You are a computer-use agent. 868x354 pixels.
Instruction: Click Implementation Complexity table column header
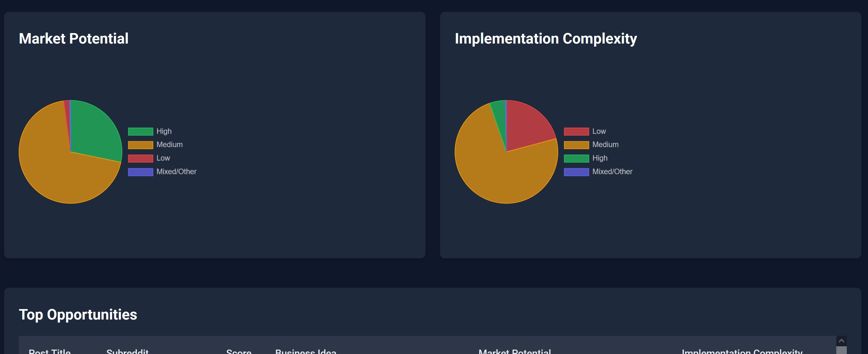pyautogui.click(x=742, y=351)
